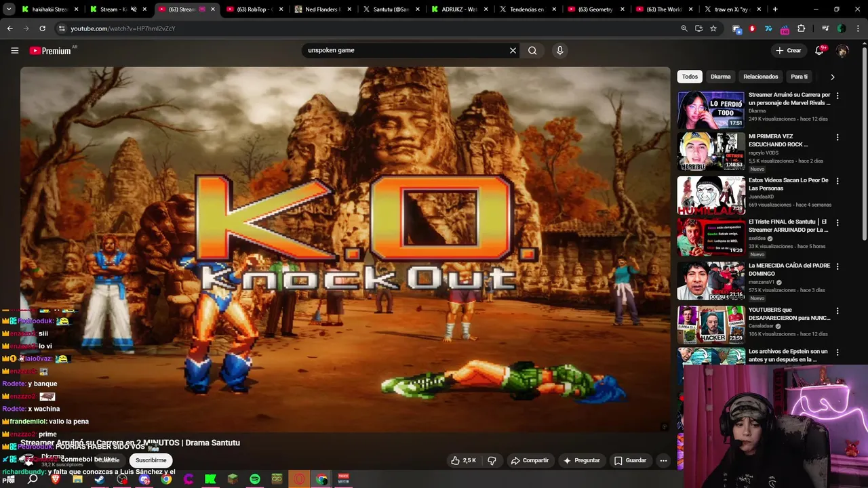Switch to the Santutu X browser tab
Image resolution: width=868 pixels, height=488 pixels.
[391, 9]
